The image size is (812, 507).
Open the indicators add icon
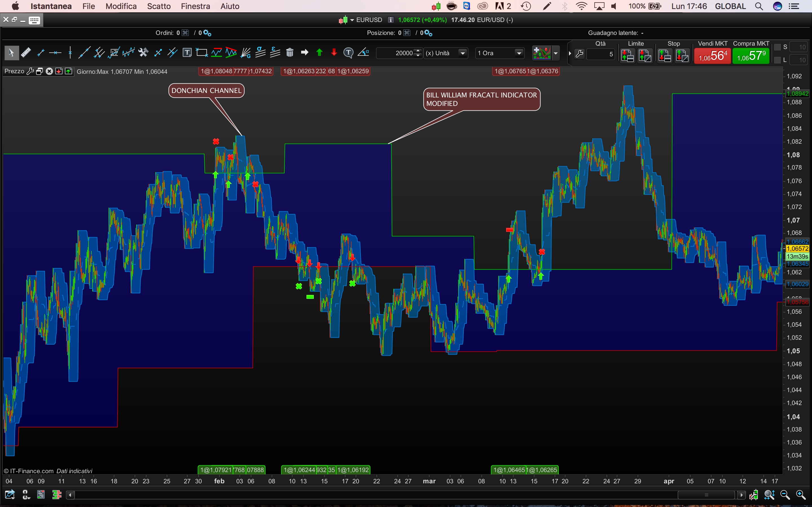click(x=542, y=53)
